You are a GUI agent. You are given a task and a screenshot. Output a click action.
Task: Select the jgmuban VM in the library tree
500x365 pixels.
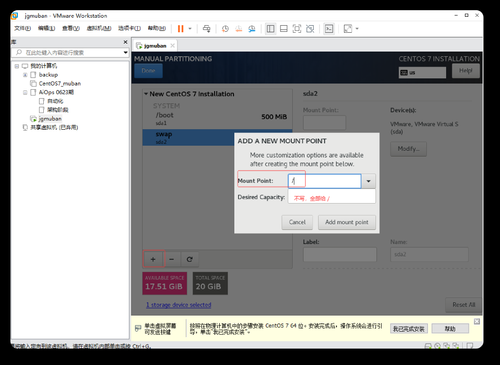tap(50, 119)
